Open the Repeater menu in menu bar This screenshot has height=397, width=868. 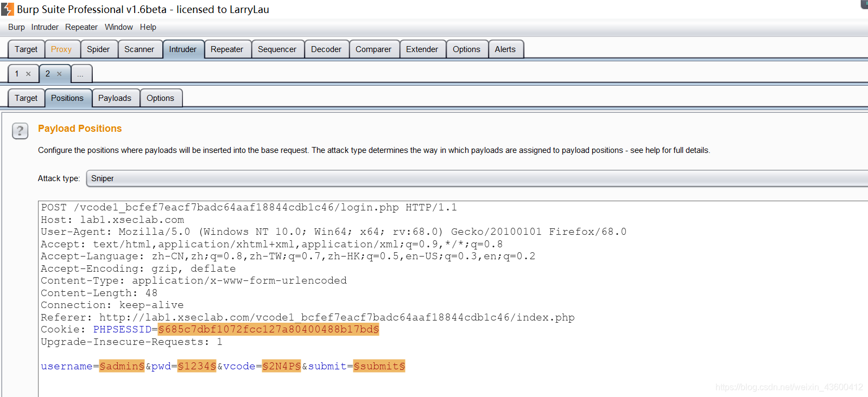tap(81, 27)
